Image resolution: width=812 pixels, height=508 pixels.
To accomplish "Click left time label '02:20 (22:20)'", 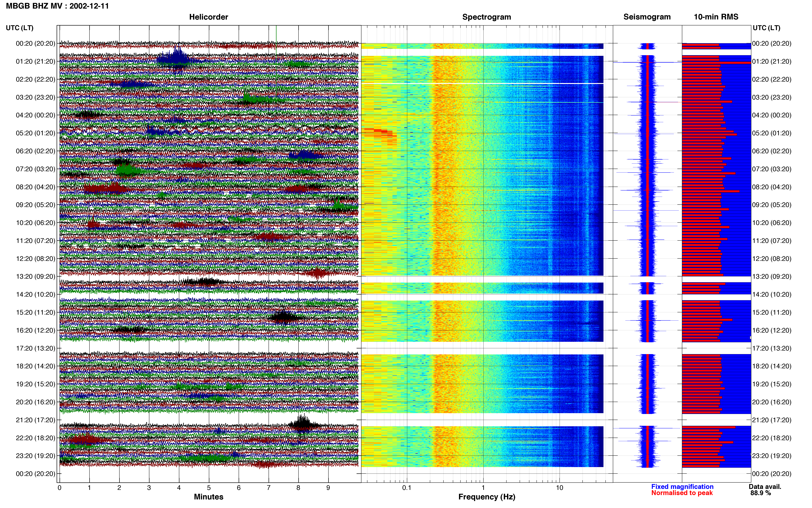I will (36, 79).
